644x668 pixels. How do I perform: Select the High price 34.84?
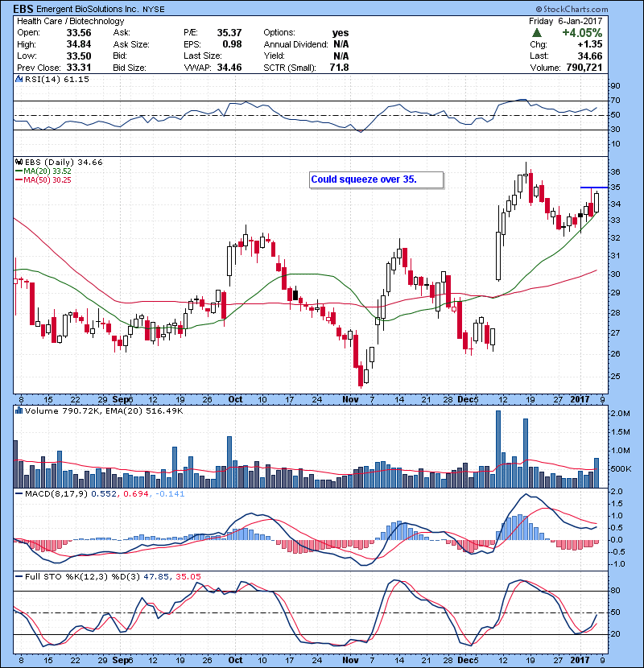tap(79, 44)
